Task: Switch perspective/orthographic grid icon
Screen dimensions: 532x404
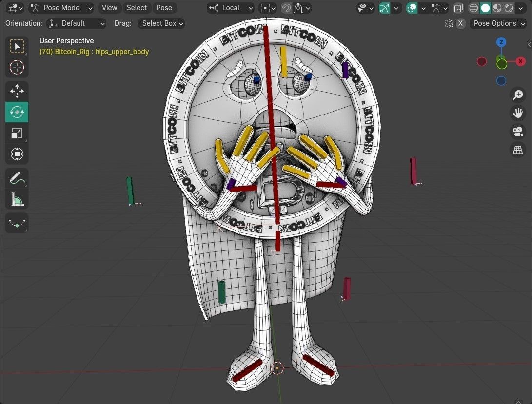Action: 518,150
